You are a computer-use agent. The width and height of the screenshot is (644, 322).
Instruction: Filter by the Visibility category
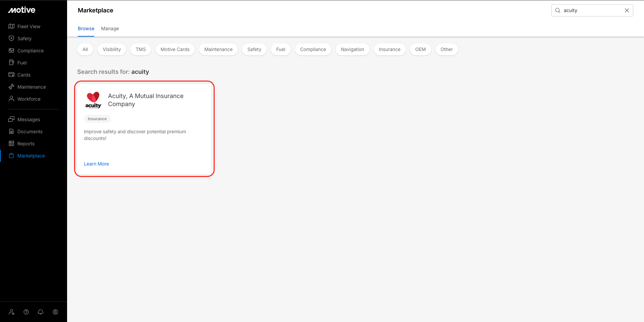point(112,49)
